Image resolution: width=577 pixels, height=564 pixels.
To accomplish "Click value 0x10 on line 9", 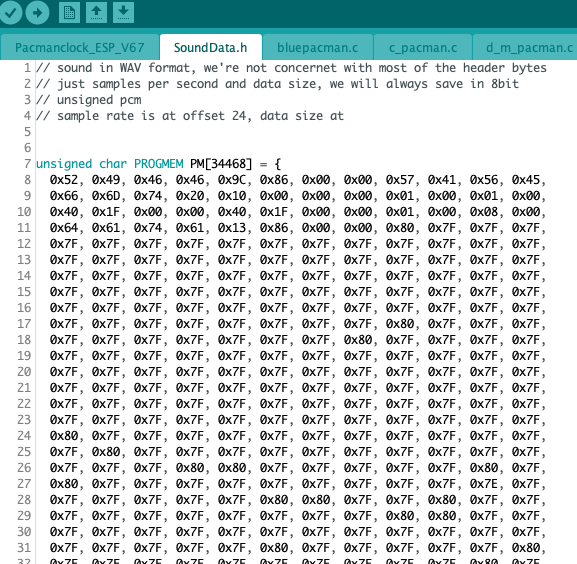I will (232, 196).
